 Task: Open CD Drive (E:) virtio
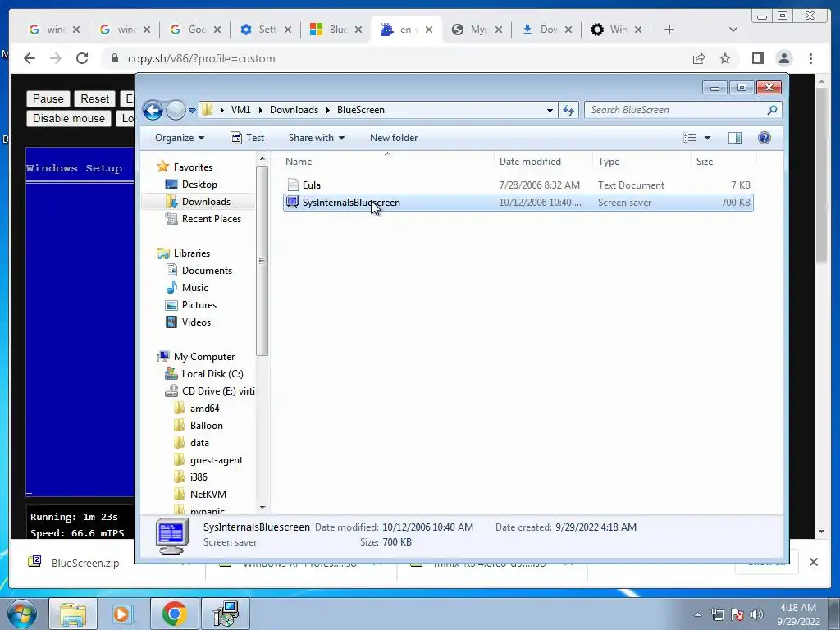[x=210, y=391]
